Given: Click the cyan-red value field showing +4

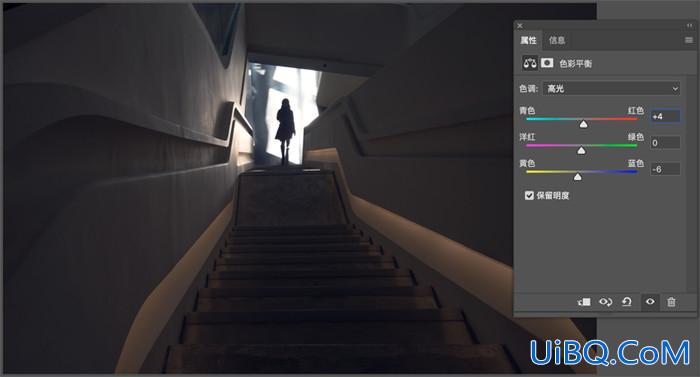Looking at the screenshot, I should point(665,117).
